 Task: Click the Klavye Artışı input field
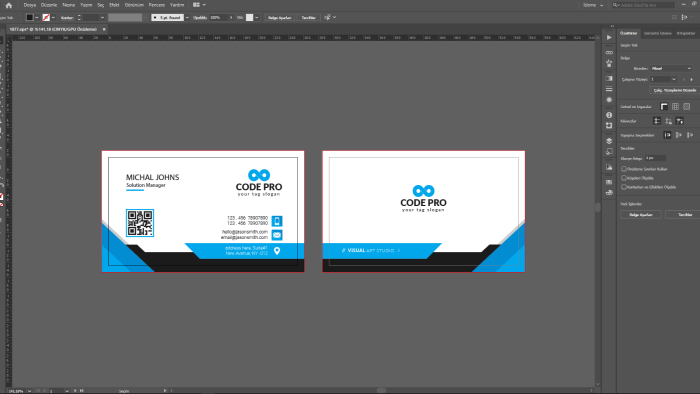point(655,158)
